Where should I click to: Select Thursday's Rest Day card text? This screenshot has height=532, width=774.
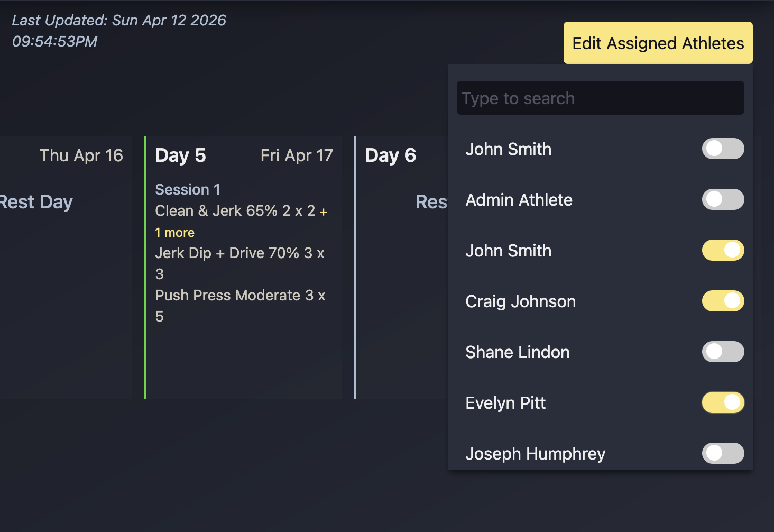[x=36, y=202]
